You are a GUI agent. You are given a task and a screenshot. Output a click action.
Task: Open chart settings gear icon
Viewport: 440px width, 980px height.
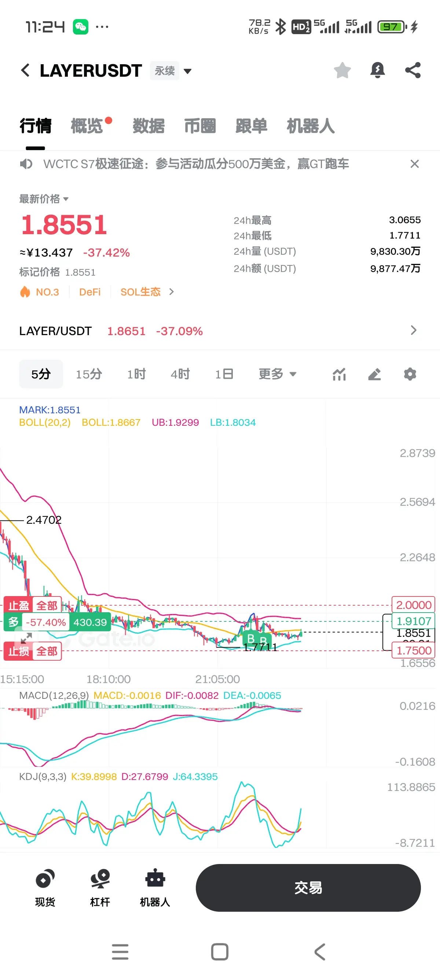click(x=410, y=374)
